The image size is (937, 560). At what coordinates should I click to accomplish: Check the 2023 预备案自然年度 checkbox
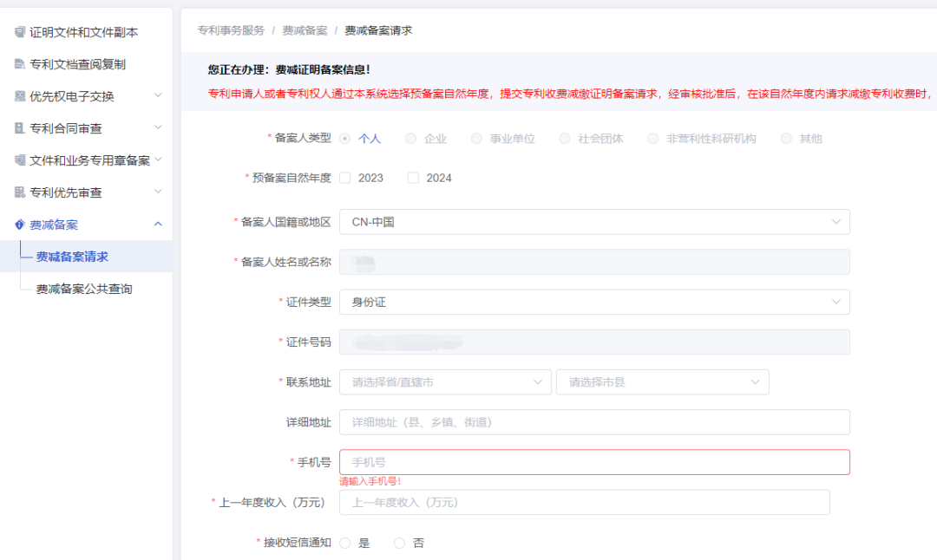tap(344, 178)
